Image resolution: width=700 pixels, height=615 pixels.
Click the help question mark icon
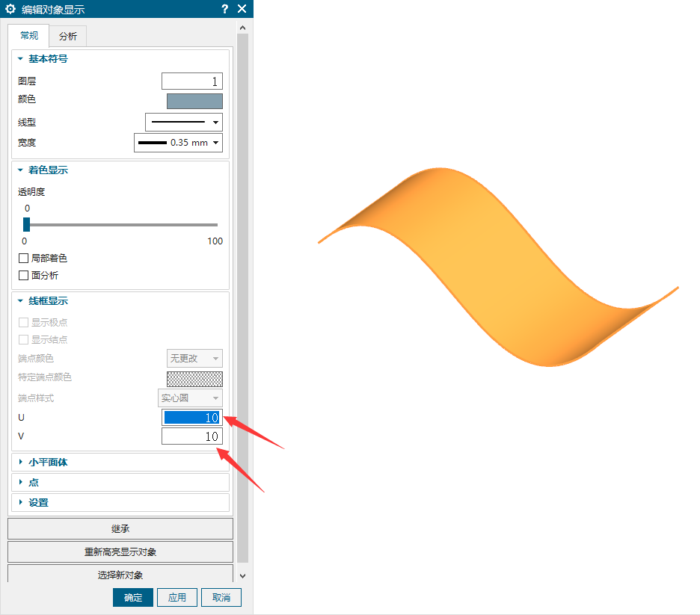225,9
